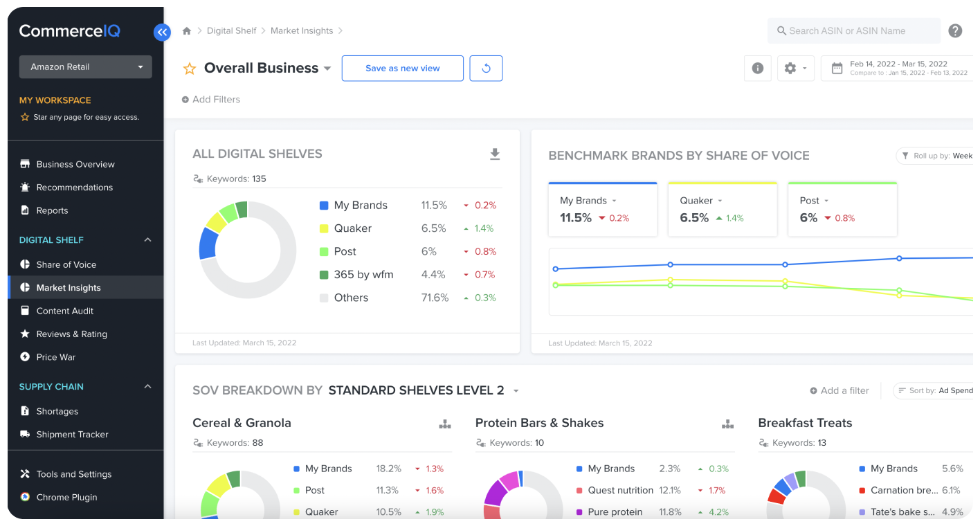Star the Overall Business view
The width and height of the screenshot is (980, 526).
point(189,69)
